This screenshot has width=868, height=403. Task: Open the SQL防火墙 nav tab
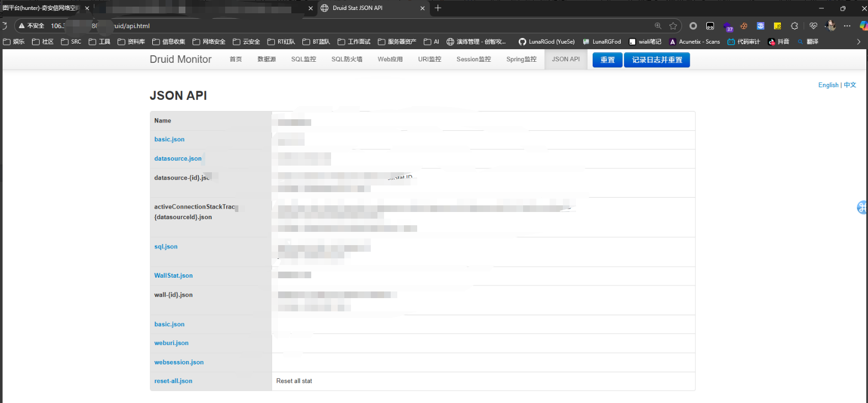tap(347, 59)
